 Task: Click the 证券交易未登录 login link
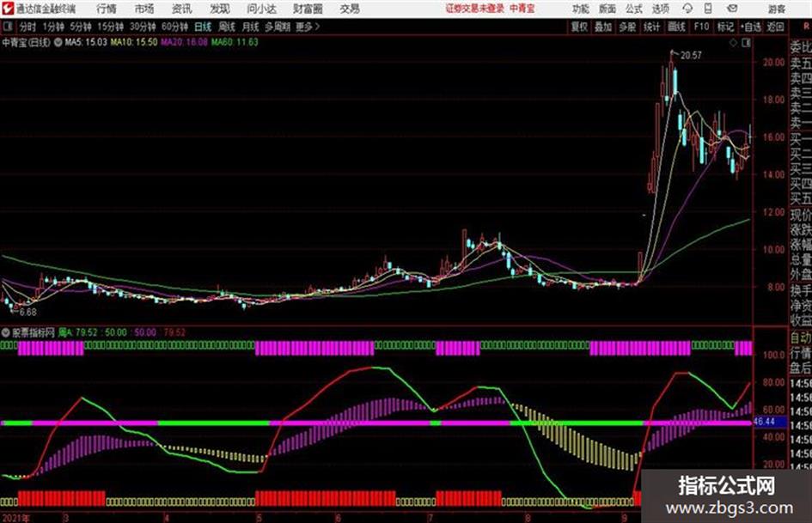pos(475,9)
